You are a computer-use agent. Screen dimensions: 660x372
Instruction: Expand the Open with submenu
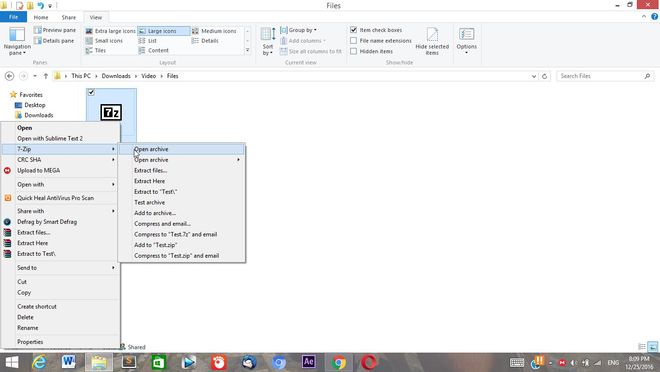point(61,184)
